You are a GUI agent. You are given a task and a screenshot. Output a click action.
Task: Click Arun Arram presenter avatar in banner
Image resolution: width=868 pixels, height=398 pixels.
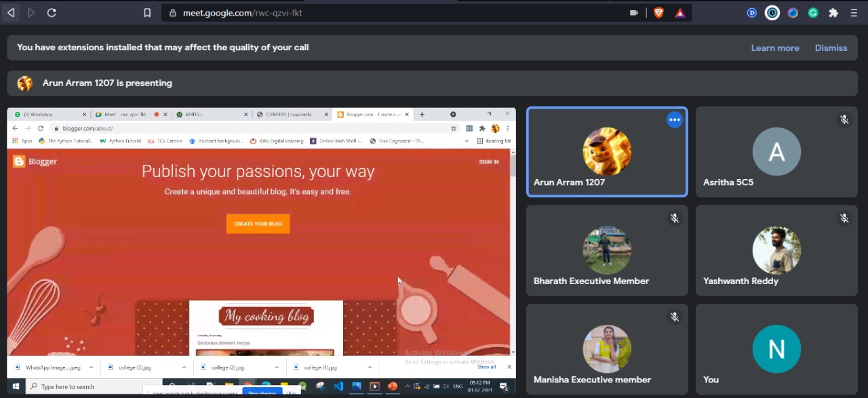(24, 83)
